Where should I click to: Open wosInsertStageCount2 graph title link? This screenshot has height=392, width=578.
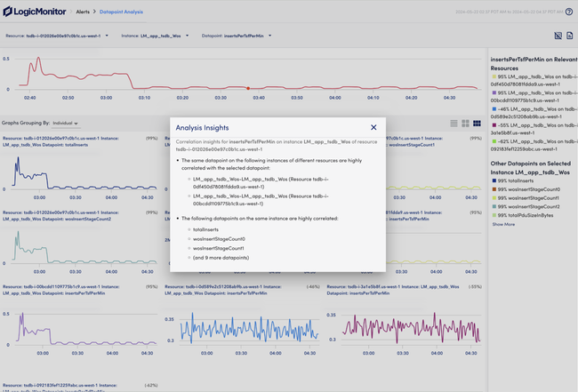(60, 215)
